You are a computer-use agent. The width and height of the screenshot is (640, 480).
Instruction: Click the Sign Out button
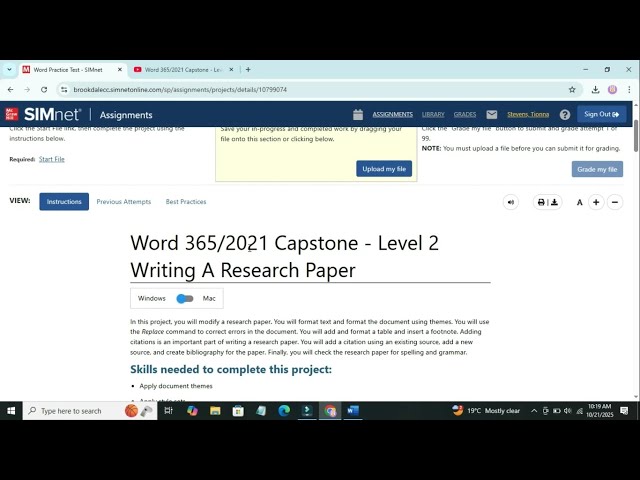coord(602,114)
